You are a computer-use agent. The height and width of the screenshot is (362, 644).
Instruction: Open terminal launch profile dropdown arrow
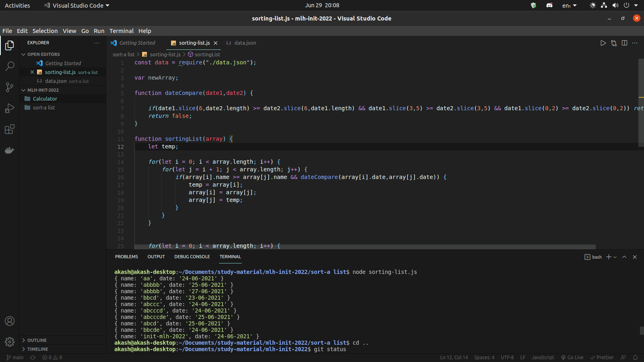(615, 257)
